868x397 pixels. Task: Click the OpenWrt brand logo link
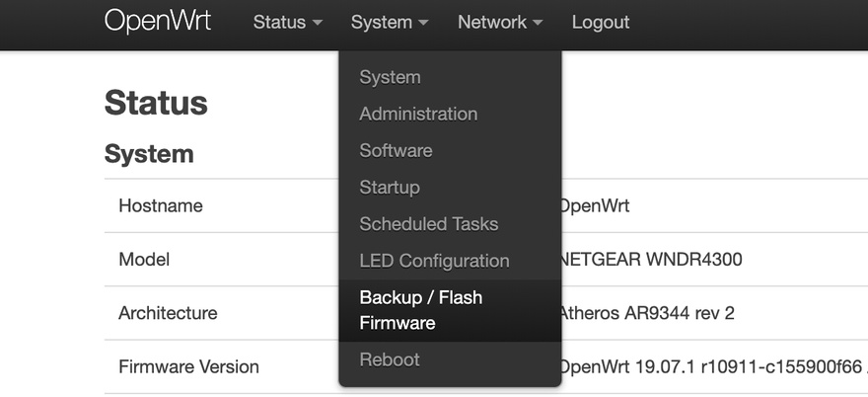(x=158, y=22)
